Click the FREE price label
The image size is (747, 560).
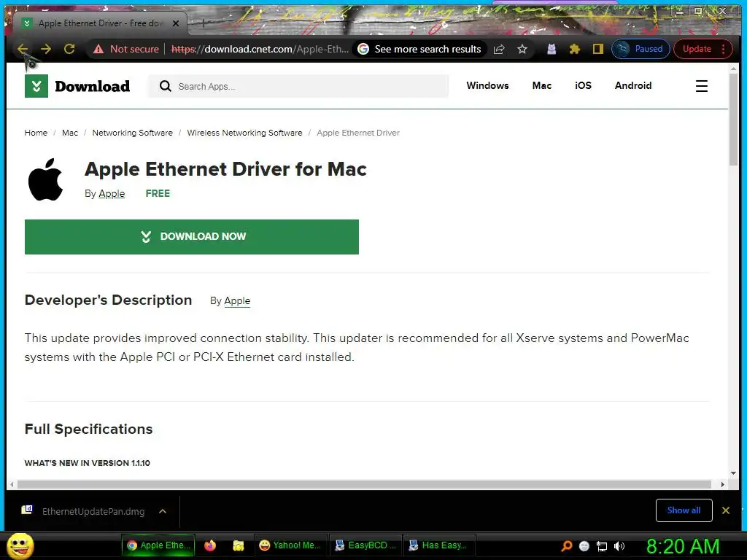click(158, 193)
